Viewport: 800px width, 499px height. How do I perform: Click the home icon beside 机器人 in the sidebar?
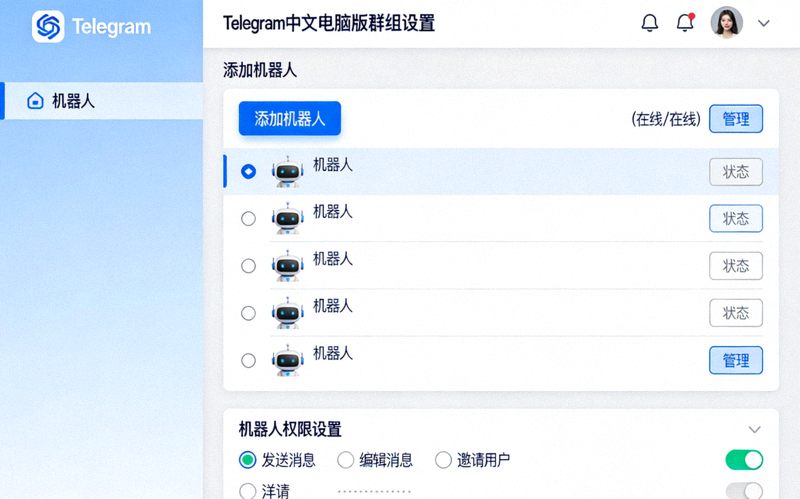(35, 101)
